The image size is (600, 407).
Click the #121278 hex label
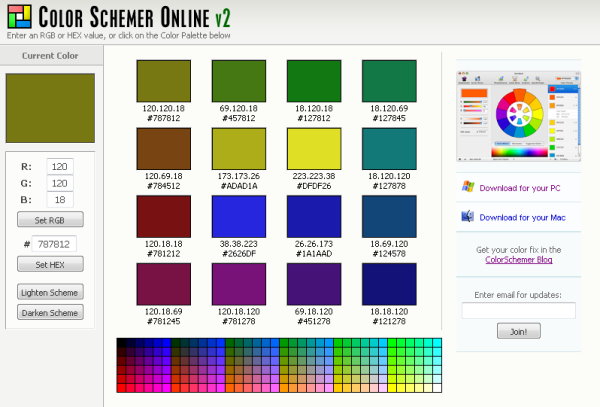click(x=389, y=321)
